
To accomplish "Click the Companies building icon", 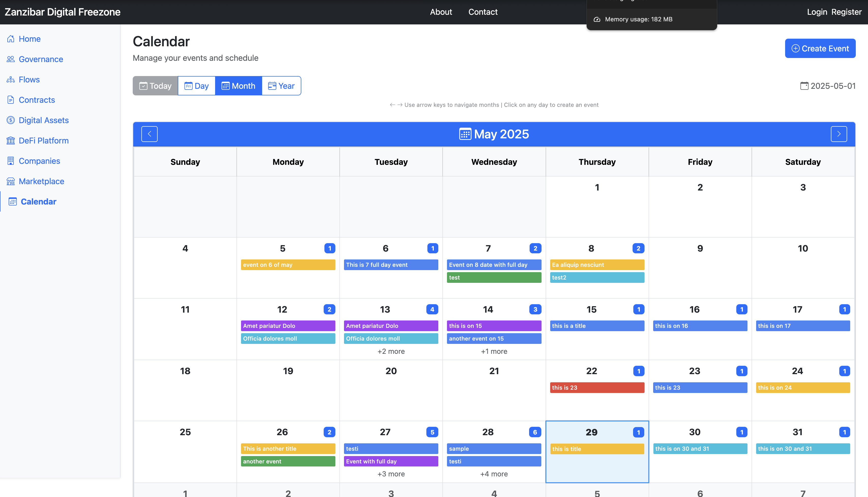I will click(x=11, y=161).
